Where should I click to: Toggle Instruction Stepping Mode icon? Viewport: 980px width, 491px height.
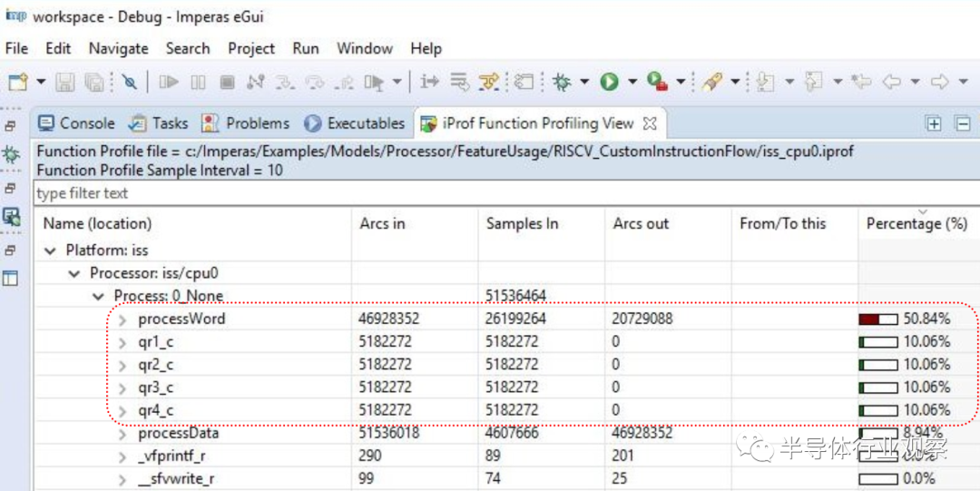429,82
